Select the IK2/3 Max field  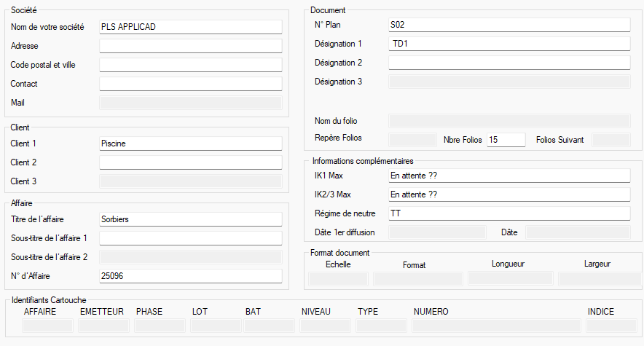pyautogui.click(x=509, y=194)
